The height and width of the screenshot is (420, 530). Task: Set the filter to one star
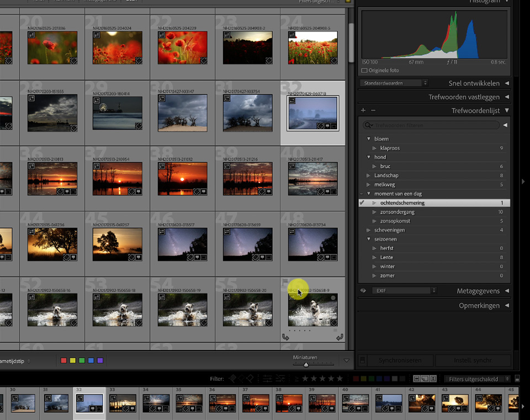pyautogui.click(x=305, y=379)
